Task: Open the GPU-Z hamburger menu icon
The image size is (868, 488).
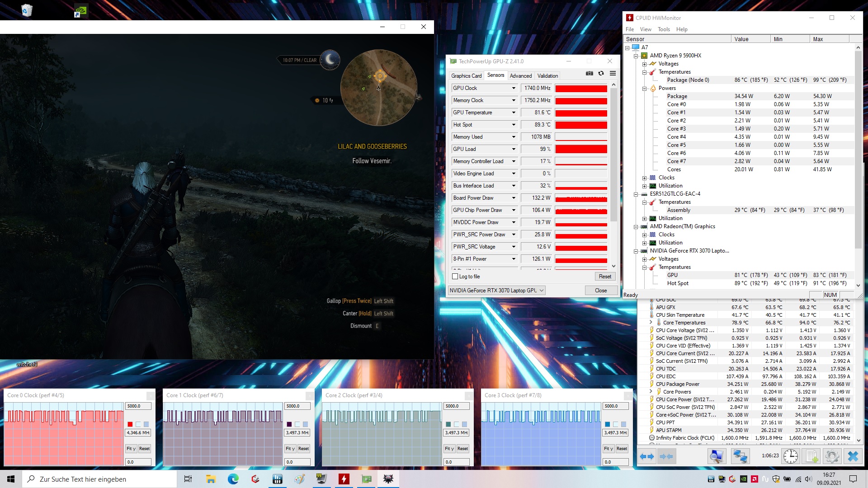Action: point(613,73)
